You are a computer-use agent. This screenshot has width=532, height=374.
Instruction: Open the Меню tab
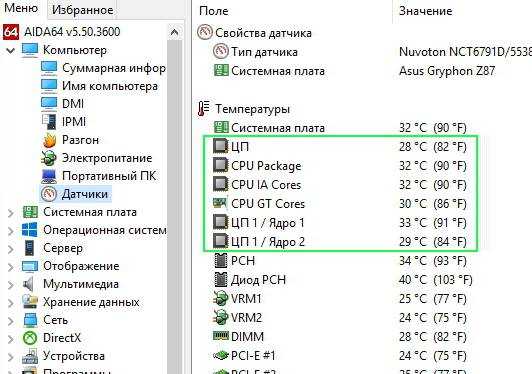[x=21, y=8]
